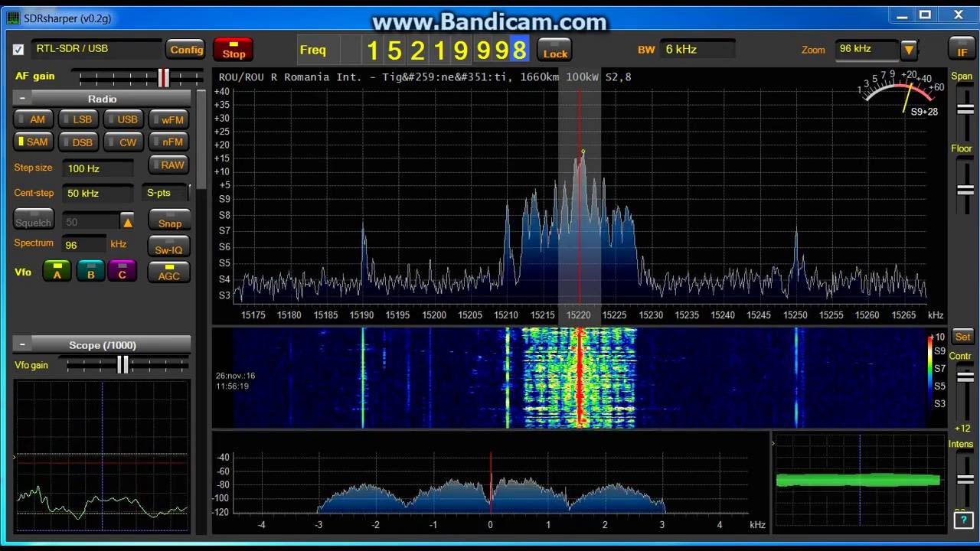Open the help question mark button

(x=963, y=520)
